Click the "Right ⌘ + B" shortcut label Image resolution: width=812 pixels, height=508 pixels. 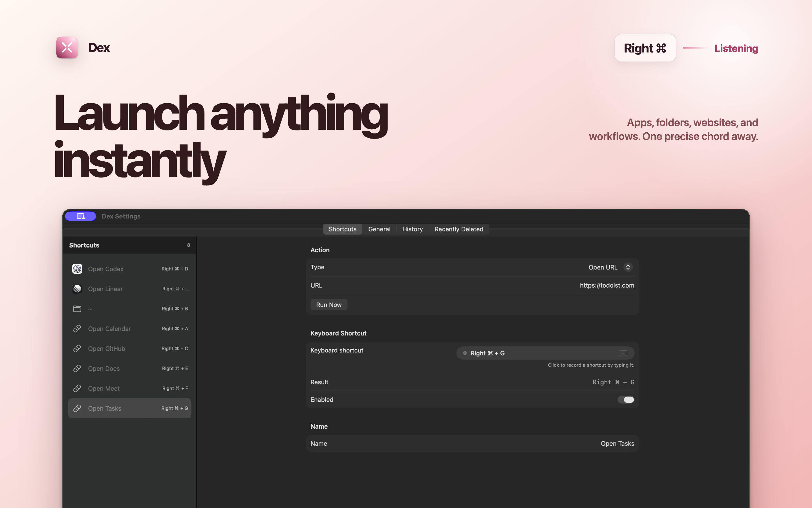click(x=175, y=308)
